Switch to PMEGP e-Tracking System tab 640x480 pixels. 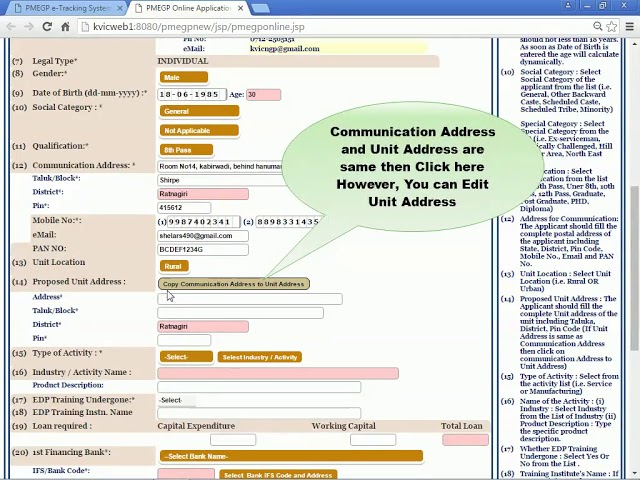pos(67,8)
